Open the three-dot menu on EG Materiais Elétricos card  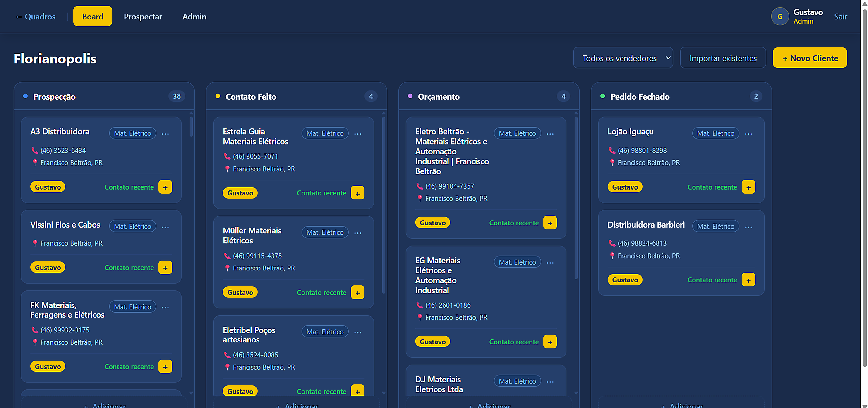tap(550, 263)
